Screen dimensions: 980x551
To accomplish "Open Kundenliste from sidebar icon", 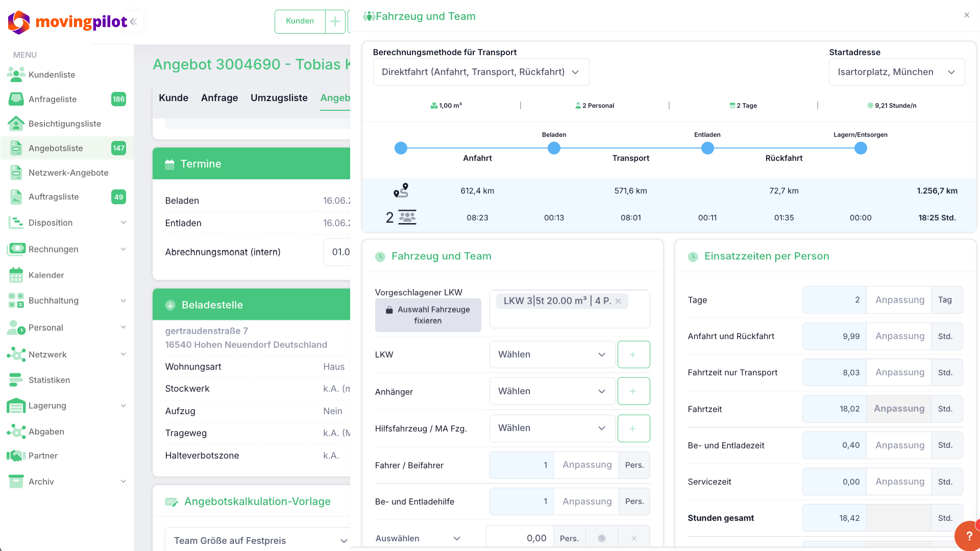I will coord(16,75).
